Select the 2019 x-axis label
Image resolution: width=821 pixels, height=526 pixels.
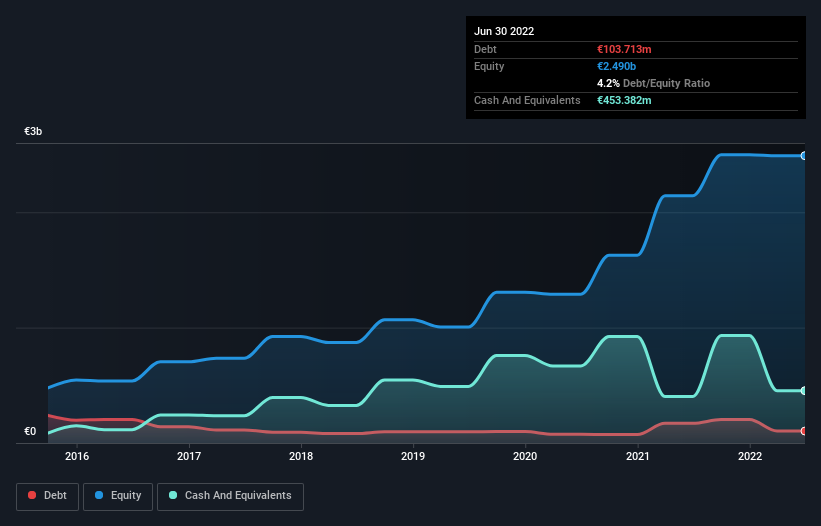click(413, 456)
